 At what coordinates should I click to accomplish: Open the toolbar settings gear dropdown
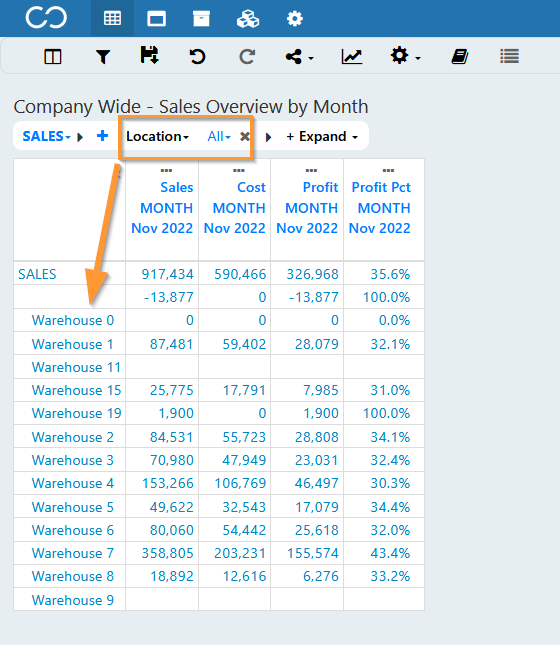tap(405, 56)
